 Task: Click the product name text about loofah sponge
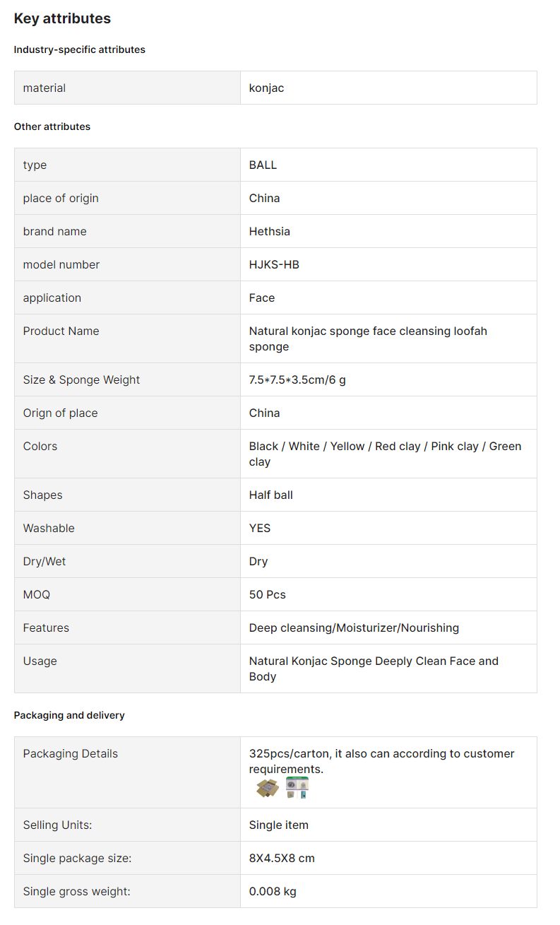(368, 338)
